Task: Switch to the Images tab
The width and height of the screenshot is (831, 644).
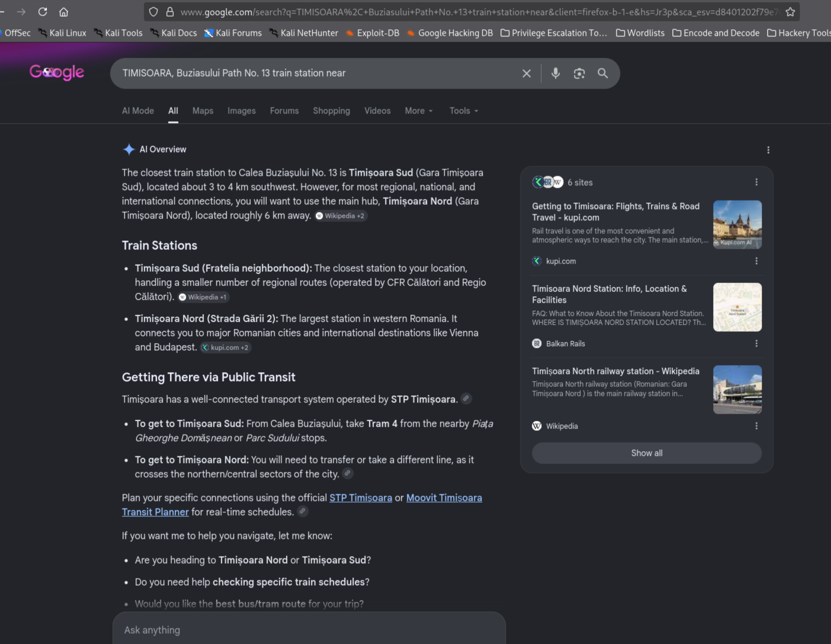Action: click(x=241, y=111)
